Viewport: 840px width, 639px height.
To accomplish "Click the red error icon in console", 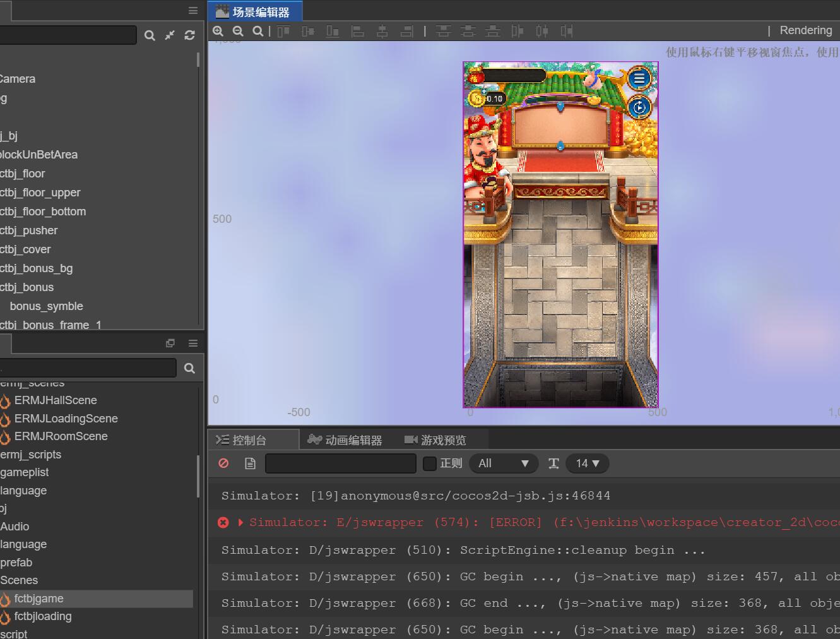I will pyautogui.click(x=223, y=522).
